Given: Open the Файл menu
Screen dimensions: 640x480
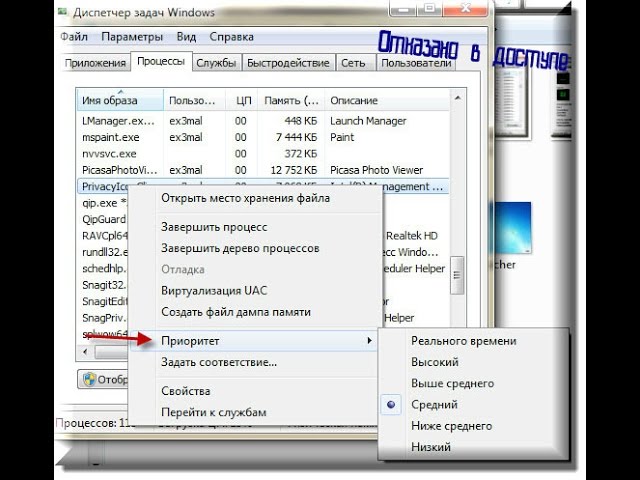Looking at the screenshot, I should 74,37.
